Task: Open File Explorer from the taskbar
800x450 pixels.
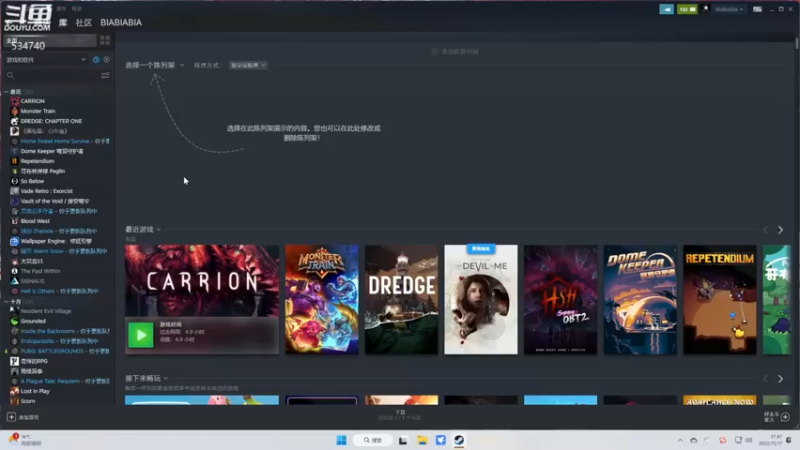Action: coord(422,440)
